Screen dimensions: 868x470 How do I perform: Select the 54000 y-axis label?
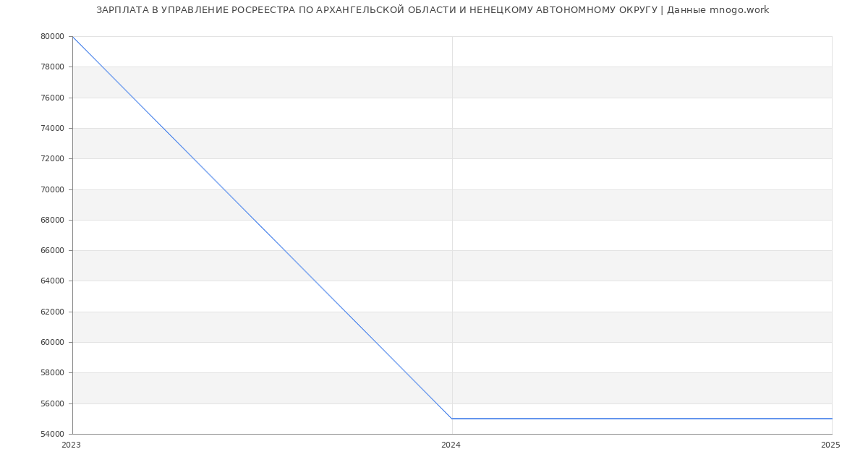pos(53,434)
